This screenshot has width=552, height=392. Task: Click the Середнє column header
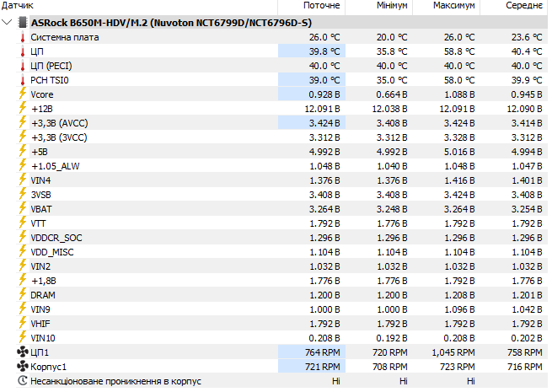[524, 6]
